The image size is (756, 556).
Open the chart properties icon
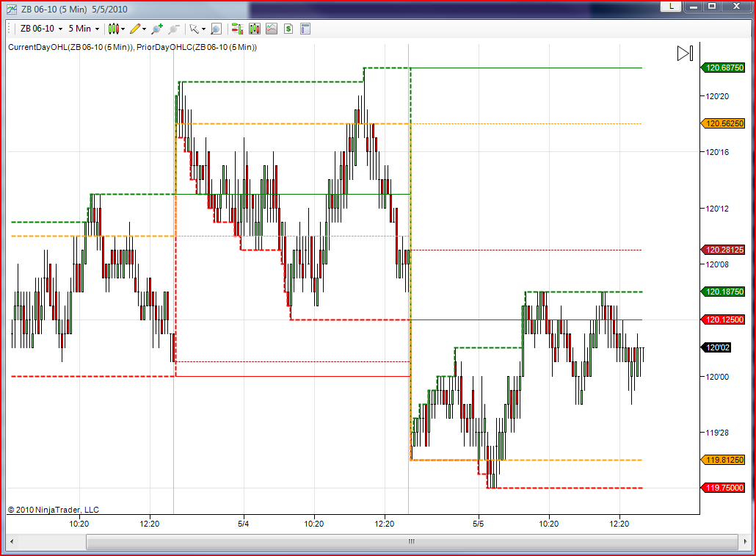[x=305, y=29]
